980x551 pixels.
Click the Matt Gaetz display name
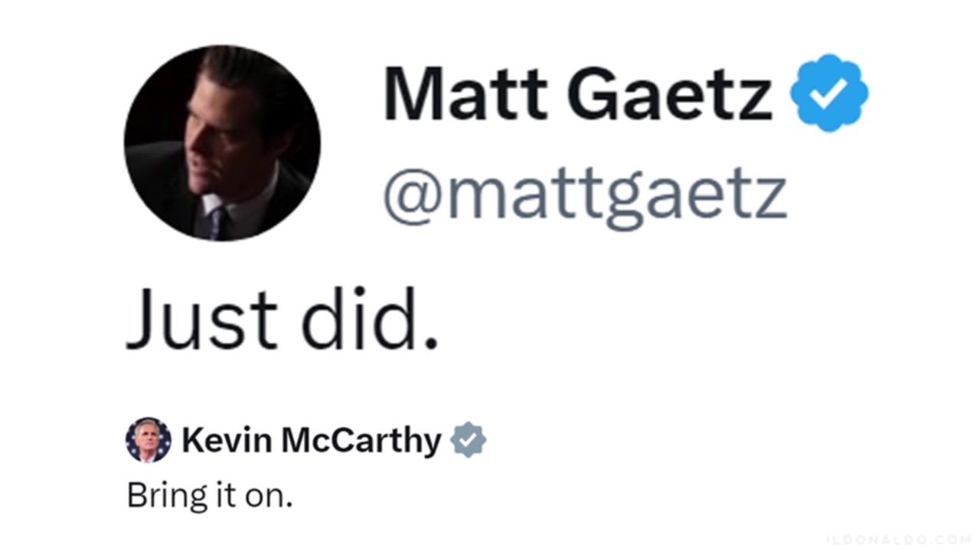point(578,93)
